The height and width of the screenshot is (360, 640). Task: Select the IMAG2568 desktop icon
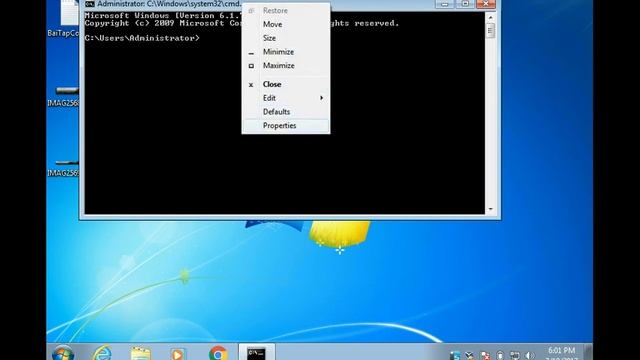point(64,96)
